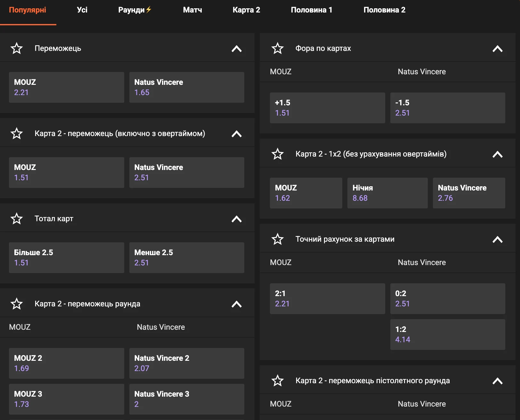Star the Фора по картах market
Viewport: 520px width, 420px height.
coord(278,48)
